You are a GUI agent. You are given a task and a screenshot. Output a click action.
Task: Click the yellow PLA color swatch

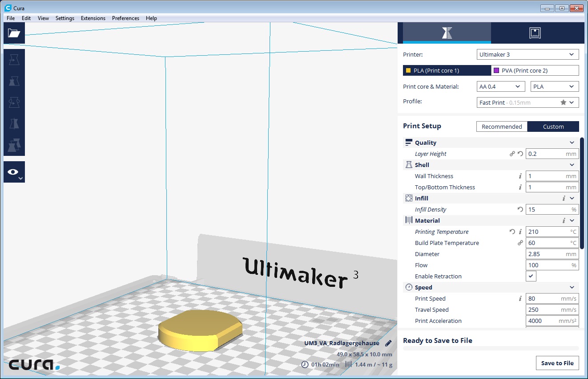[408, 70]
